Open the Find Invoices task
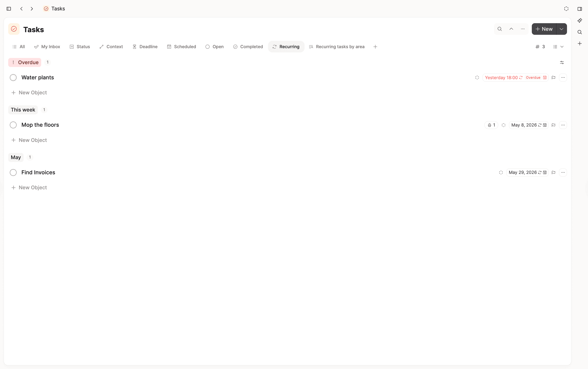 tap(38, 173)
